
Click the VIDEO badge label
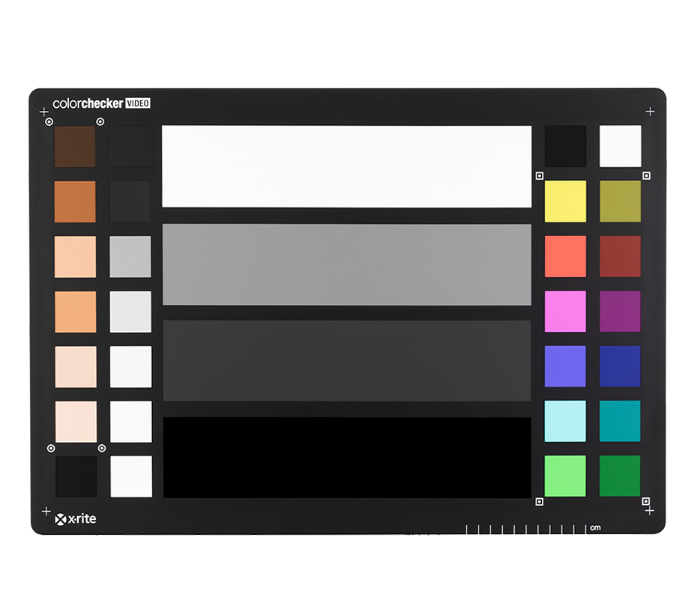[137, 103]
